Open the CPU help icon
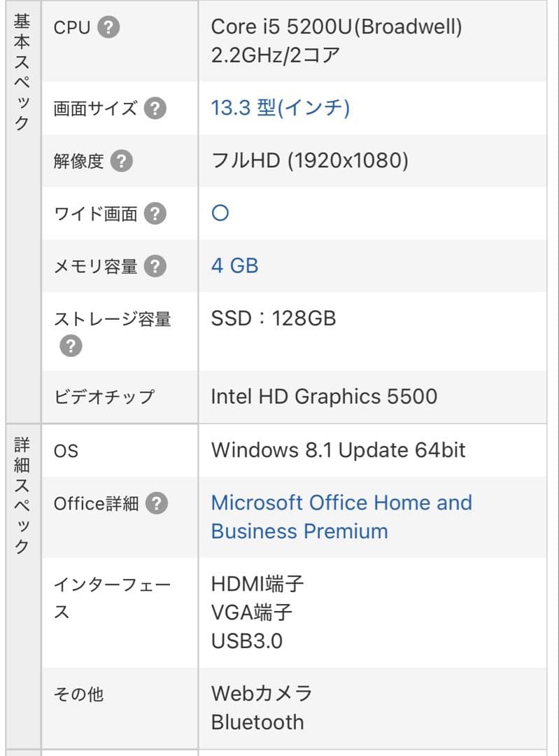The image size is (559, 756). [x=110, y=27]
